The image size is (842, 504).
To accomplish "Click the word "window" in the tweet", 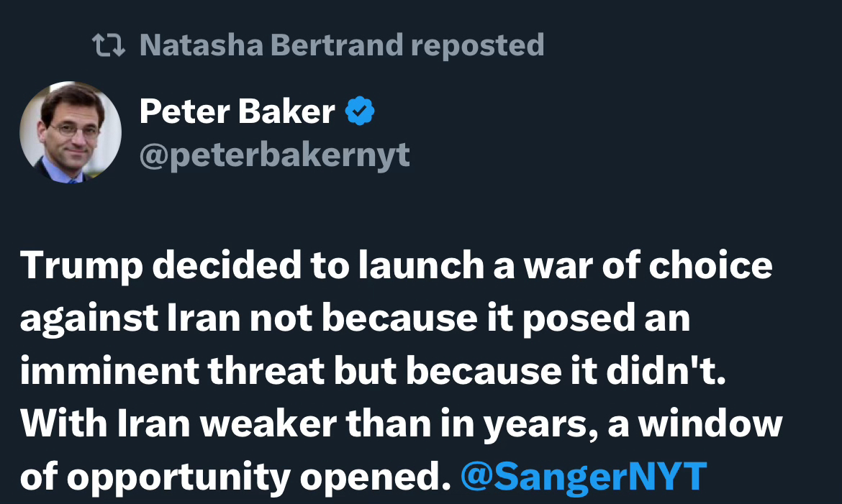I will 710,424.
